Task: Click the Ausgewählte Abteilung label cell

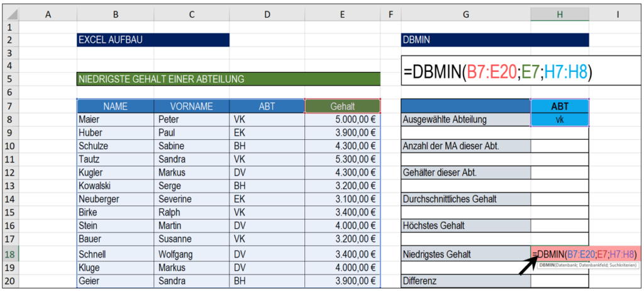Action: [x=466, y=120]
